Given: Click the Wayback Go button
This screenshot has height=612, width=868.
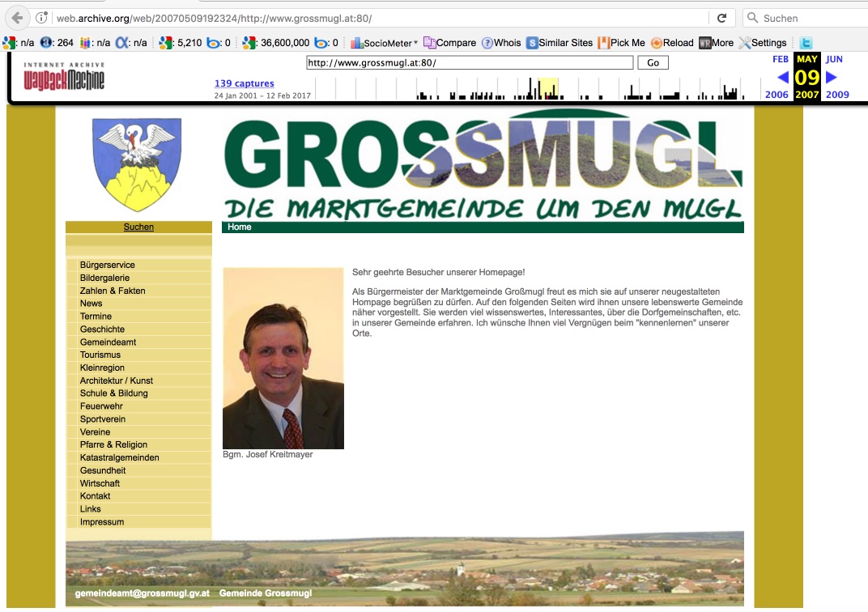Looking at the screenshot, I should 653,62.
